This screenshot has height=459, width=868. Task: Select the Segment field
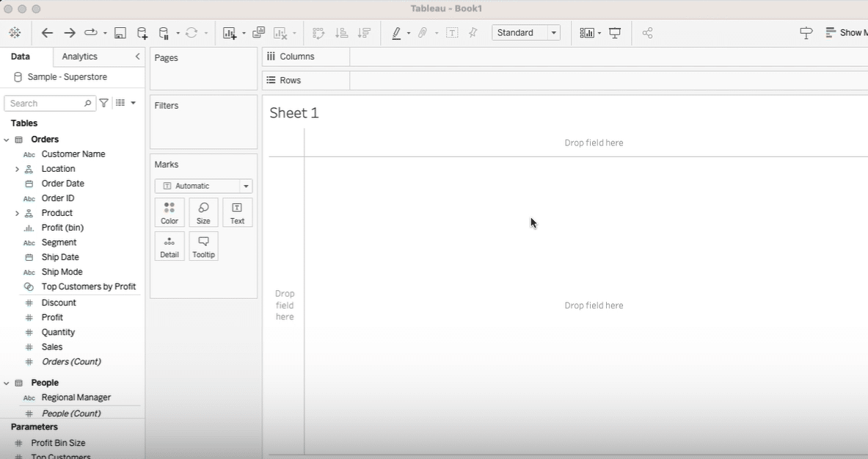(59, 243)
